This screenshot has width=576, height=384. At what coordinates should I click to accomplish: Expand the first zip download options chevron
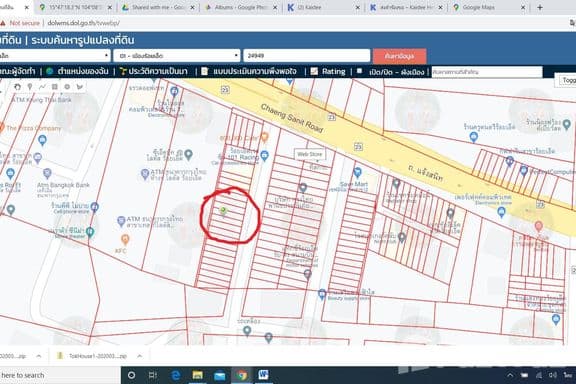click(x=39, y=356)
